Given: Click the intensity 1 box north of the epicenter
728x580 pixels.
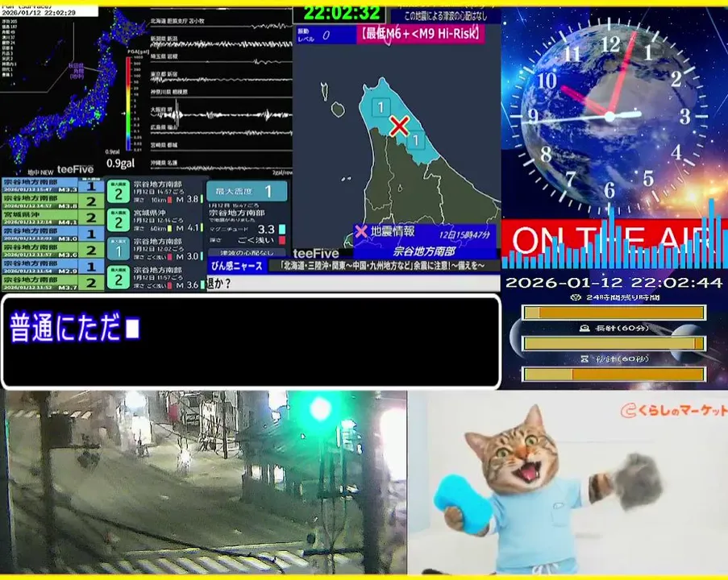Looking at the screenshot, I should [x=381, y=108].
